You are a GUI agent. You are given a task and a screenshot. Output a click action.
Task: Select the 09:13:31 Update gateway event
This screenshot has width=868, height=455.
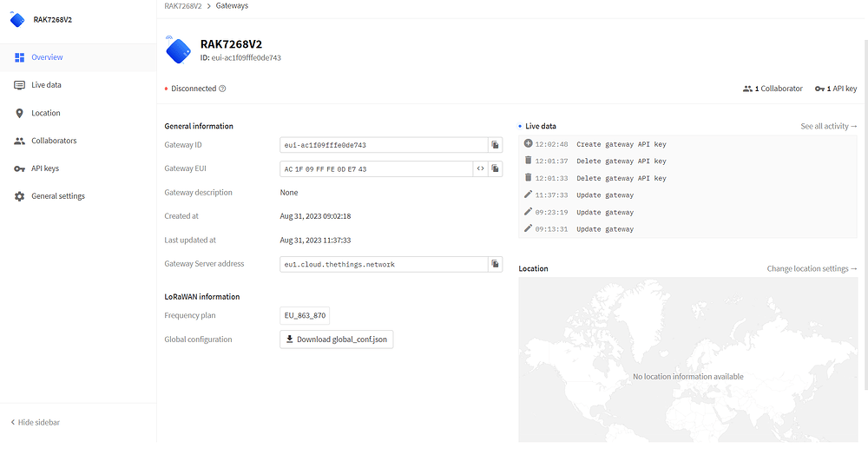[x=687, y=229]
